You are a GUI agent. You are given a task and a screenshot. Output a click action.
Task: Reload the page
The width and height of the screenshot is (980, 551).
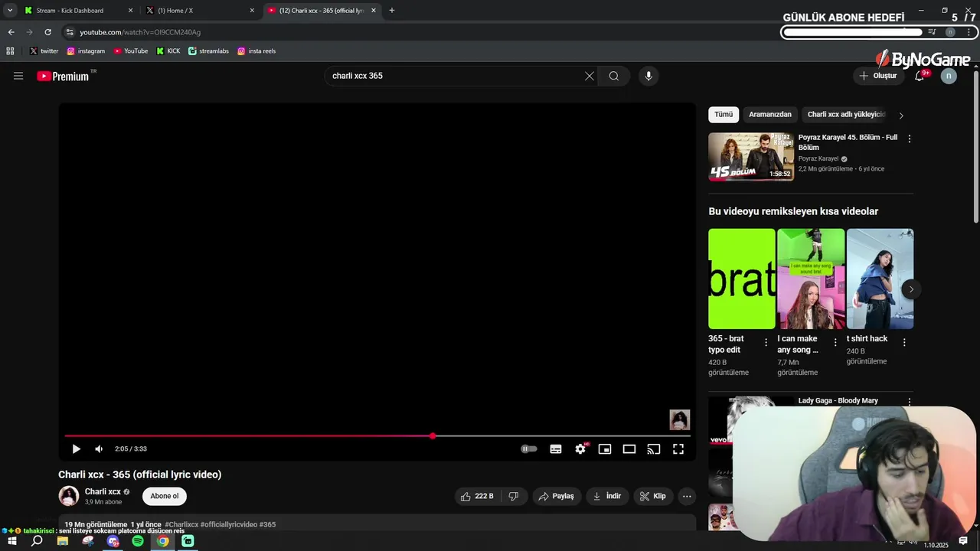[47, 32]
